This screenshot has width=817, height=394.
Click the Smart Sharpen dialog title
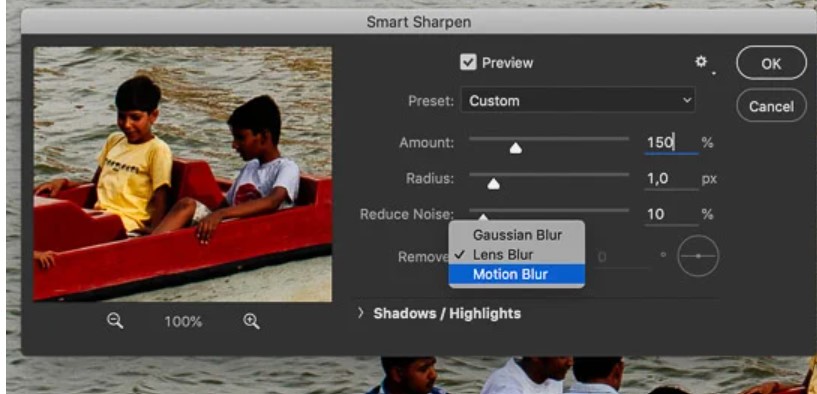click(419, 22)
